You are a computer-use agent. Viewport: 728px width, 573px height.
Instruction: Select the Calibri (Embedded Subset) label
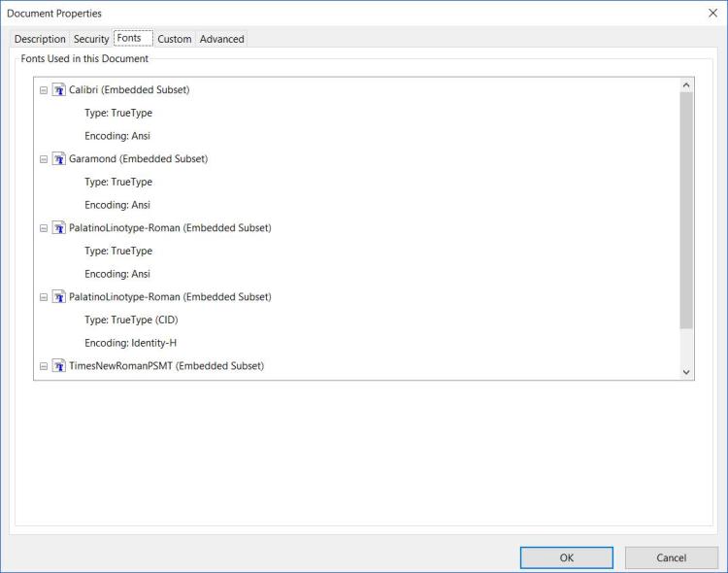(129, 90)
